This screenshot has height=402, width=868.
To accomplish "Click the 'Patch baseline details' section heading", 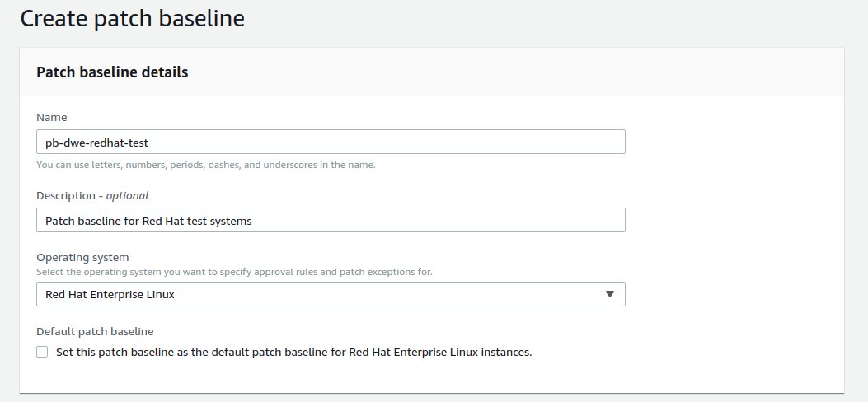I will (112, 72).
